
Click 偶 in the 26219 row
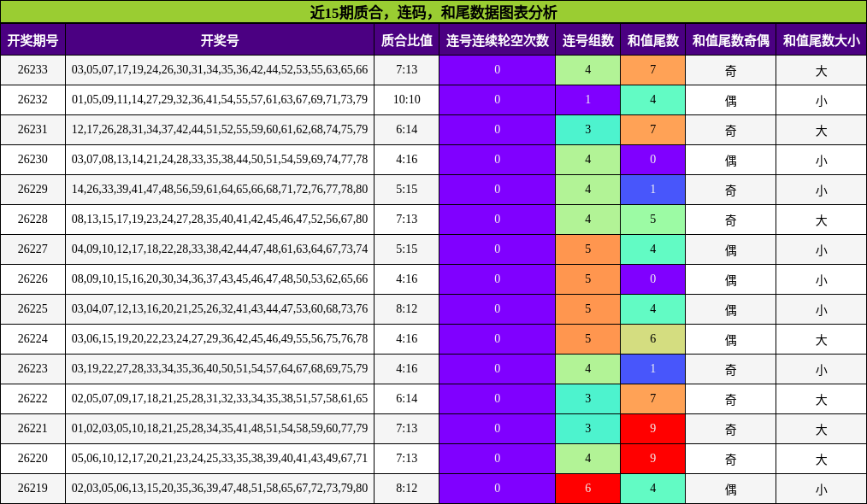point(730,489)
